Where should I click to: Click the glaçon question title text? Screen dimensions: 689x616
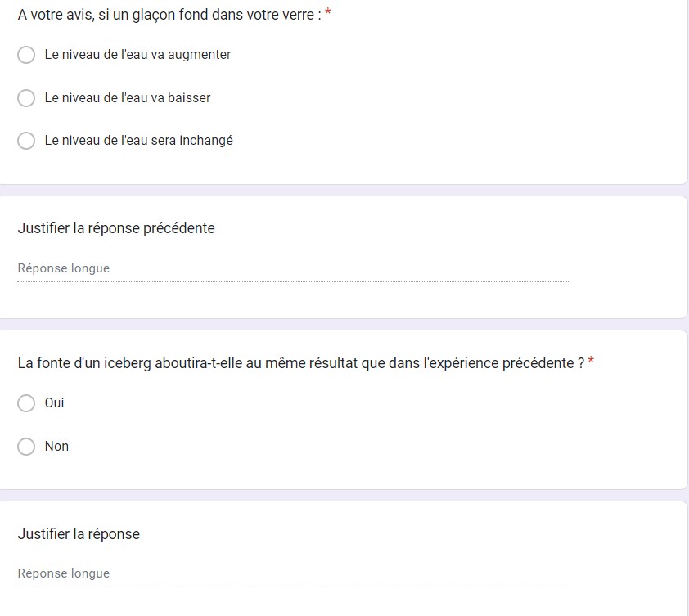[169, 15]
